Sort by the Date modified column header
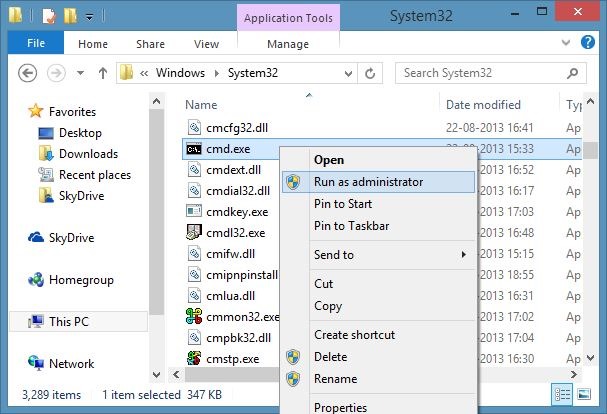 (x=483, y=105)
